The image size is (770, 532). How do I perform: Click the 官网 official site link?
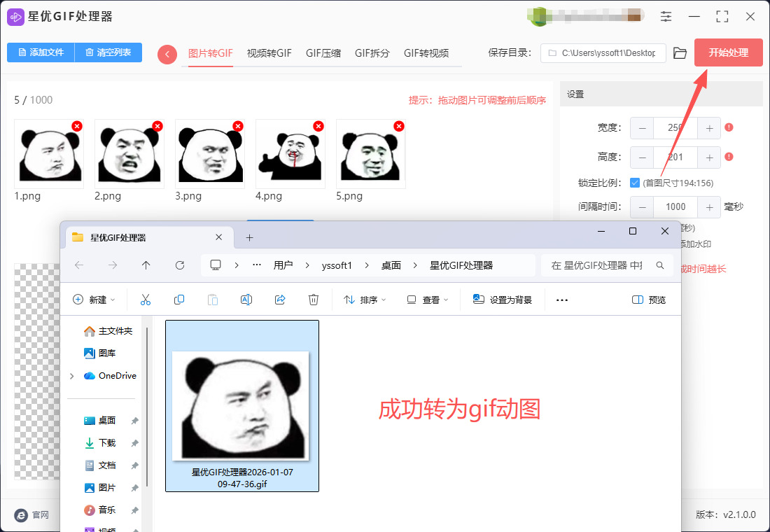tap(32, 514)
